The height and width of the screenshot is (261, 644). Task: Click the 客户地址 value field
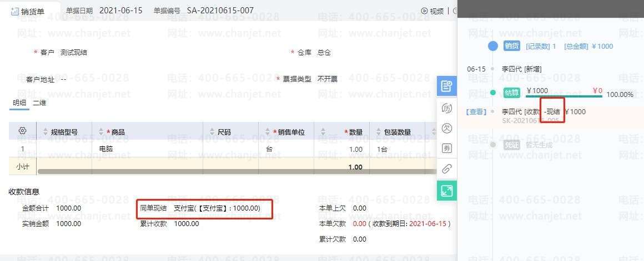click(x=64, y=79)
